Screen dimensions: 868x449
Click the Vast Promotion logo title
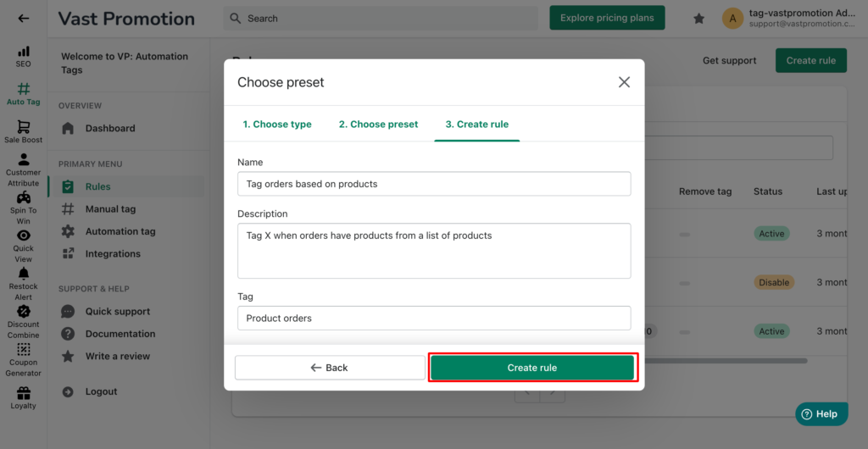[126, 19]
